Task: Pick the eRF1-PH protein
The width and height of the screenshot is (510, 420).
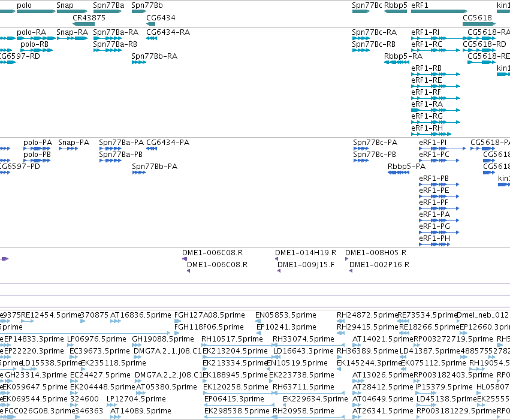Action: click(434, 244)
